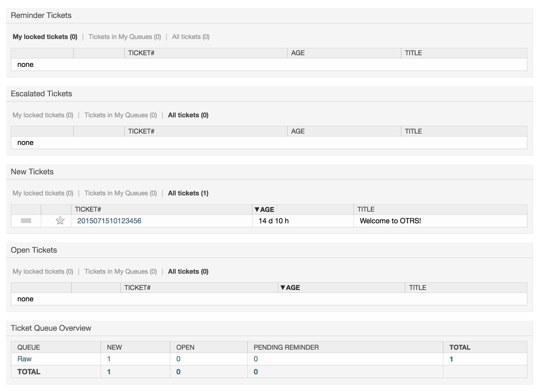
Task: Collapse the New Tickets widget
Action: [32, 172]
